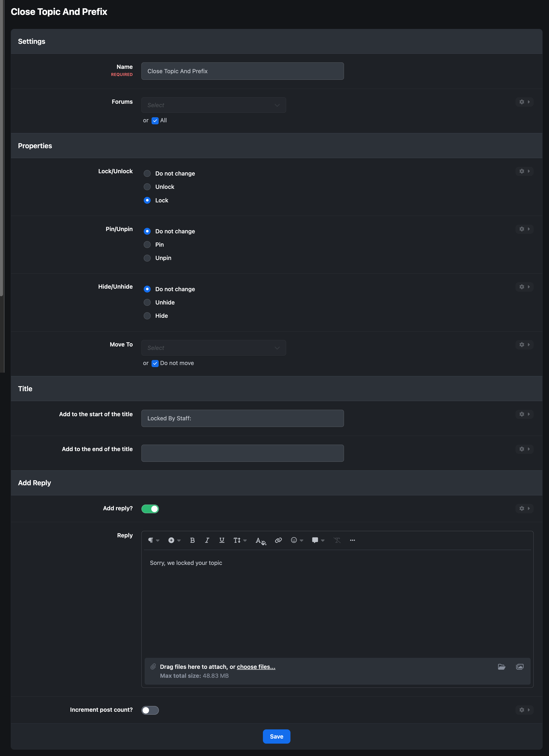The height and width of the screenshot is (756, 549).
Task: Select the Unlock radio option
Action: [x=147, y=187]
